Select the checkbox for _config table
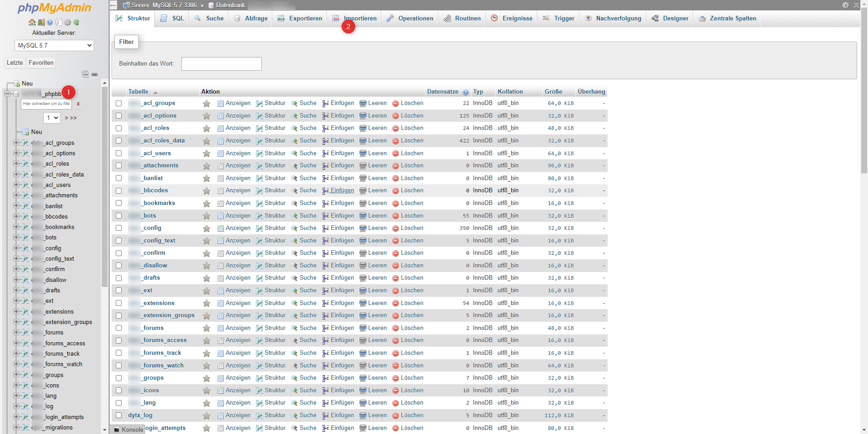868x434 pixels. coord(118,228)
